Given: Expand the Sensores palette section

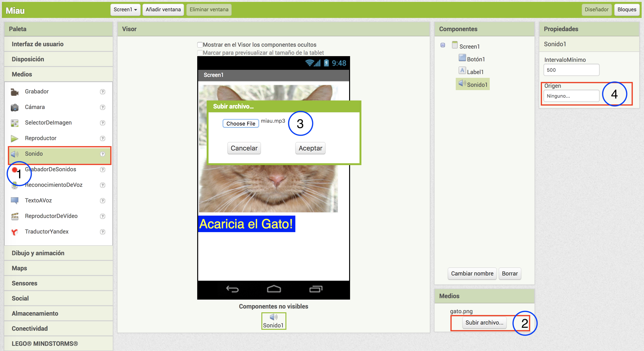Looking at the screenshot, I should click(24, 283).
